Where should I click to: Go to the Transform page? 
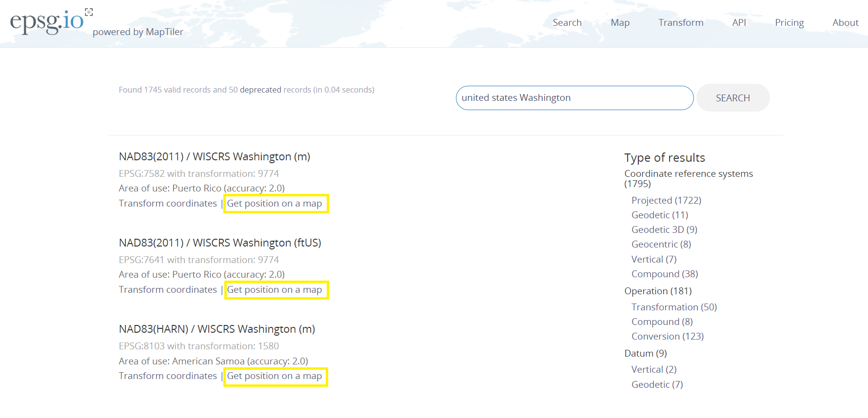(x=680, y=22)
